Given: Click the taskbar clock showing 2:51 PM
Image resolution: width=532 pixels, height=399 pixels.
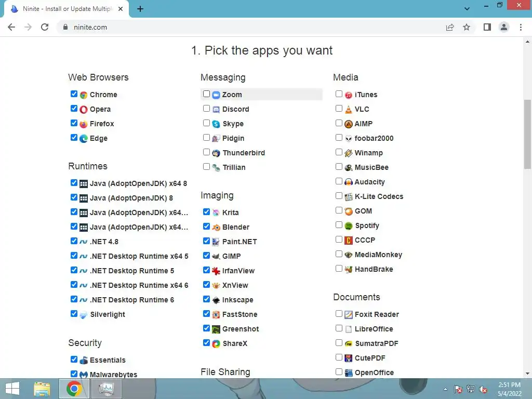Looking at the screenshot, I should click(x=509, y=389).
